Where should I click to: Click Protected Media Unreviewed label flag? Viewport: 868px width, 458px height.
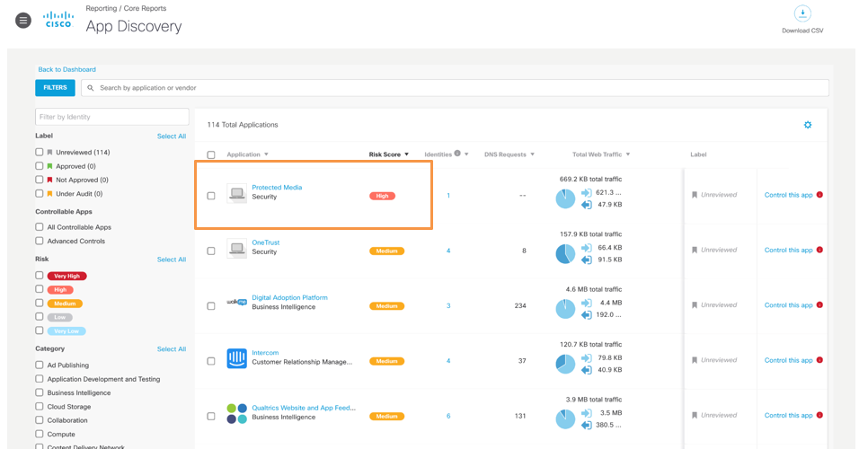[x=695, y=195]
